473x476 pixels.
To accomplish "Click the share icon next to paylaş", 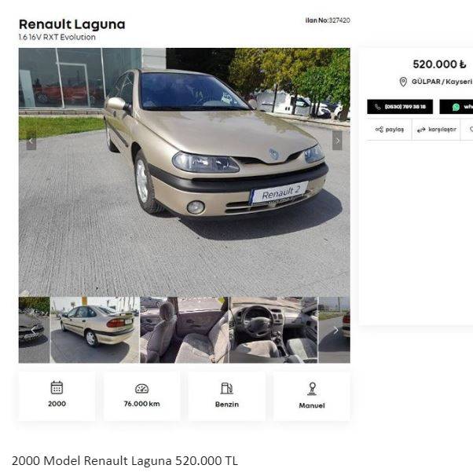I will (379, 130).
